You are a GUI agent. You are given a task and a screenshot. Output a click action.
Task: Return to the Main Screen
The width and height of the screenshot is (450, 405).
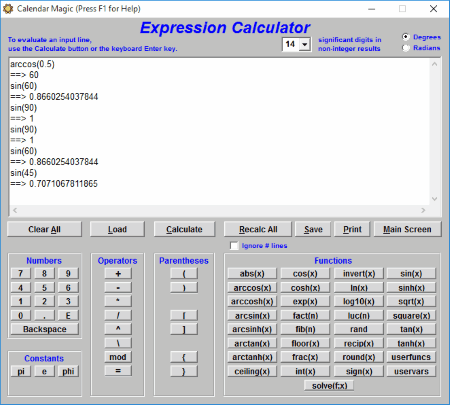coord(407,229)
